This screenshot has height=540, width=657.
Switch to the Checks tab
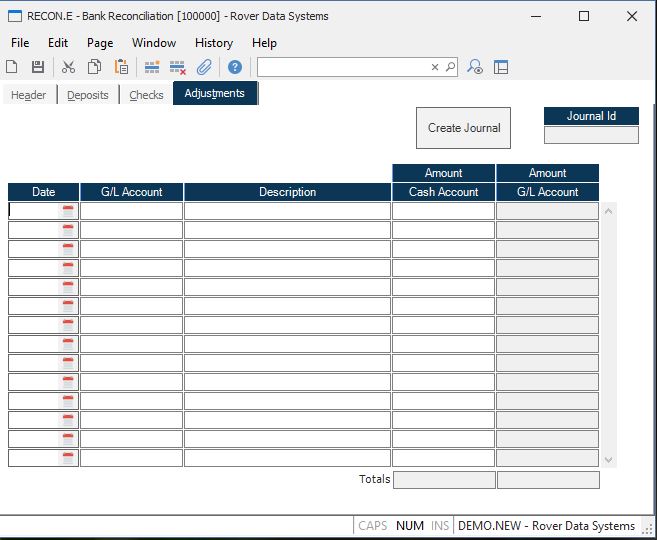(x=146, y=95)
